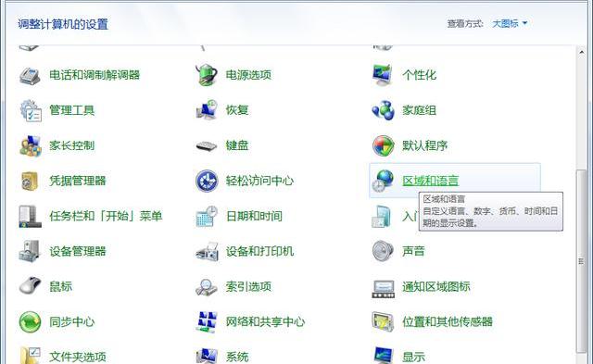The image size is (593, 364).
Task: Click the 家长控制 link text
Action: (x=72, y=146)
